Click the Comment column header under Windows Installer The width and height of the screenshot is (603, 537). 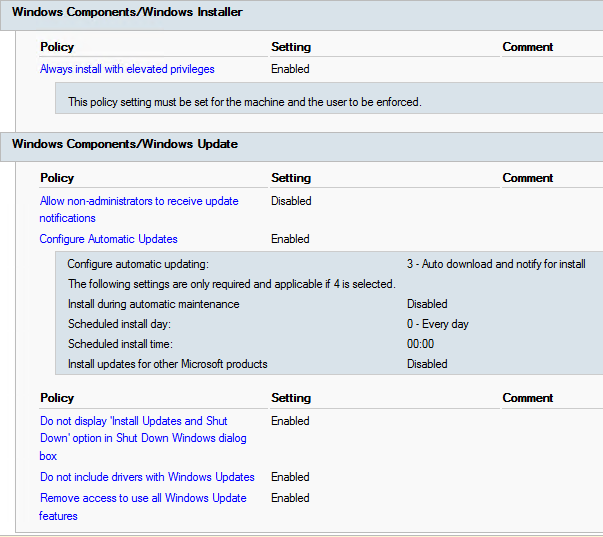(528, 47)
